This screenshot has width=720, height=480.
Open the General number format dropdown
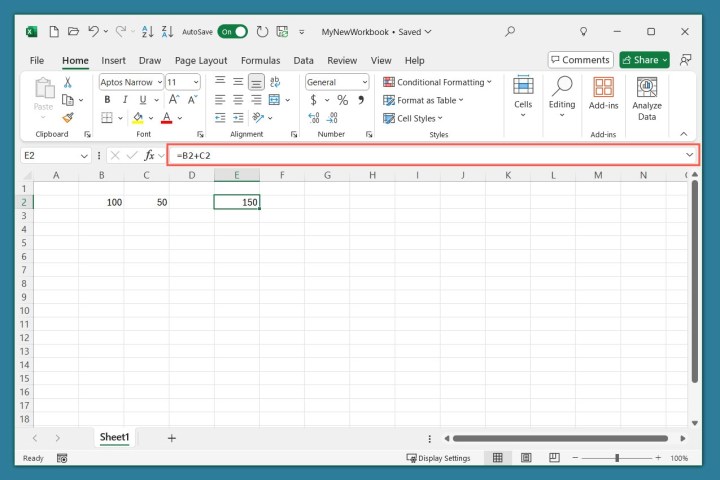(336, 82)
